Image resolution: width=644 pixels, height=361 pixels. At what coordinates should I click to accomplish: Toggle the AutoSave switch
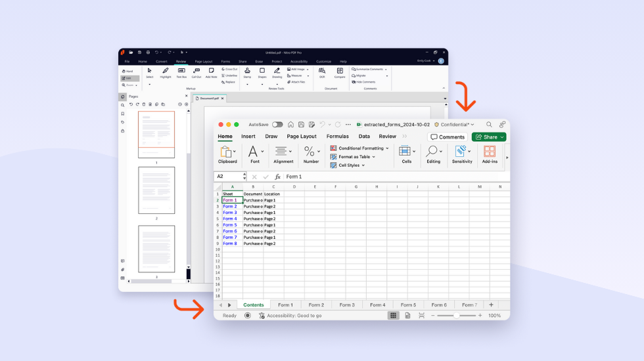coord(277,125)
